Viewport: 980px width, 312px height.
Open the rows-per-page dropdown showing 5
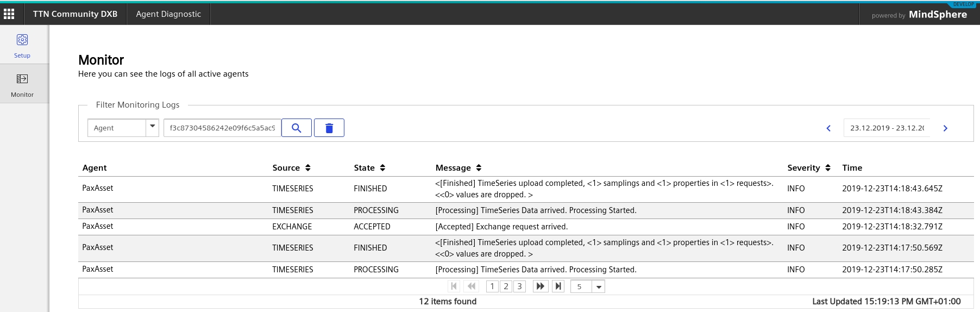click(x=599, y=286)
